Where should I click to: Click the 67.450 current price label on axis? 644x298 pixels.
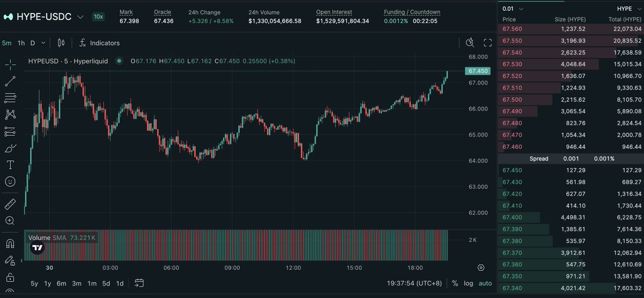pos(478,71)
